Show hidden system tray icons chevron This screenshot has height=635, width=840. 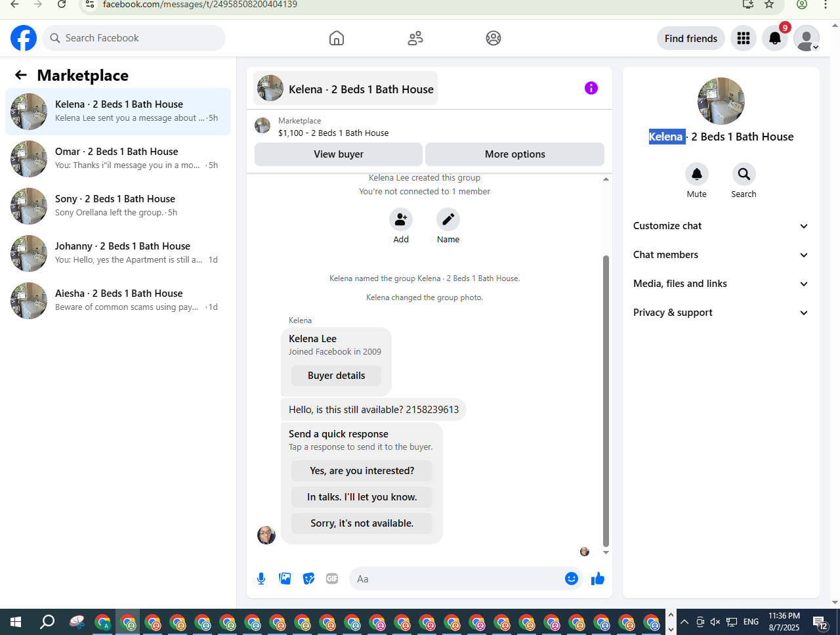click(x=684, y=622)
